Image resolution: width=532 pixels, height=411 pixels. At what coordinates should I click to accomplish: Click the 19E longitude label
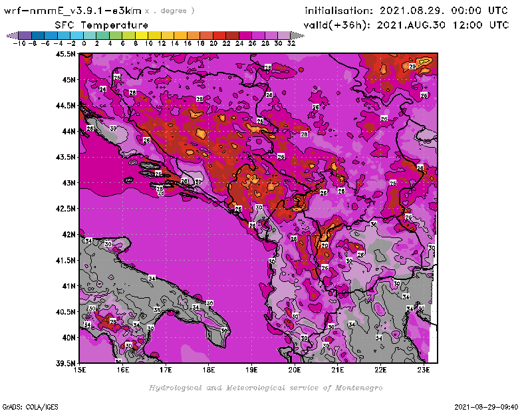(x=251, y=370)
